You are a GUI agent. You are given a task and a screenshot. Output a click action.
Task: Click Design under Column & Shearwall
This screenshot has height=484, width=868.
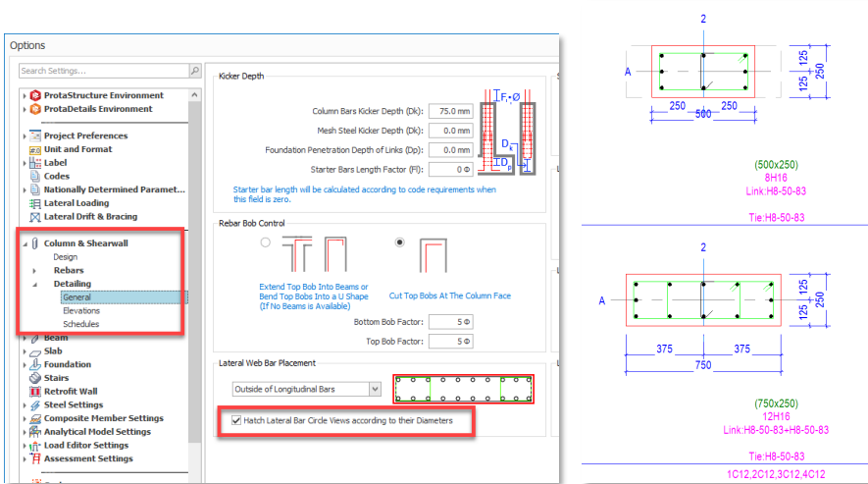pyautogui.click(x=66, y=257)
